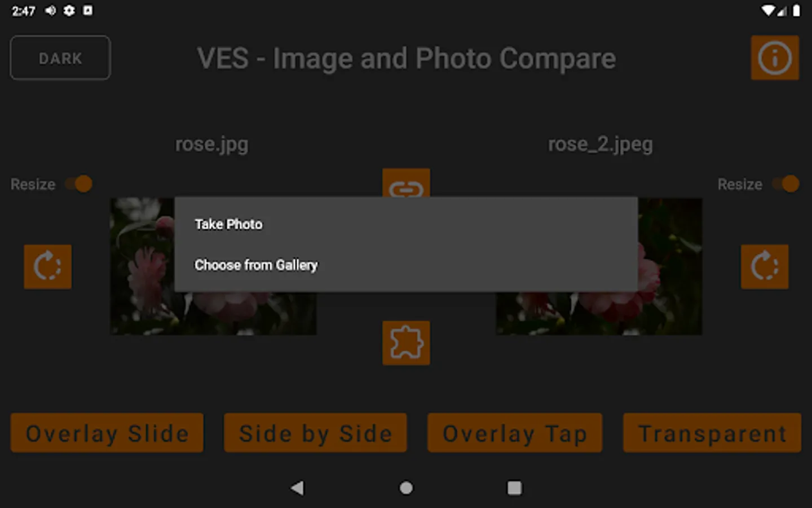Image resolution: width=812 pixels, height=508 pixels.
Task: Open the info icon button
Action: pos(775,58)
